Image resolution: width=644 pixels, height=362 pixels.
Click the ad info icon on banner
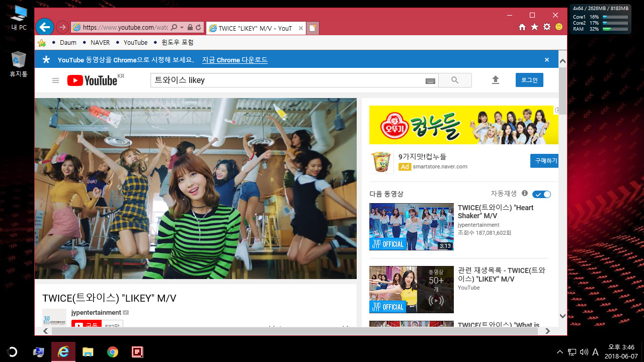556,110
